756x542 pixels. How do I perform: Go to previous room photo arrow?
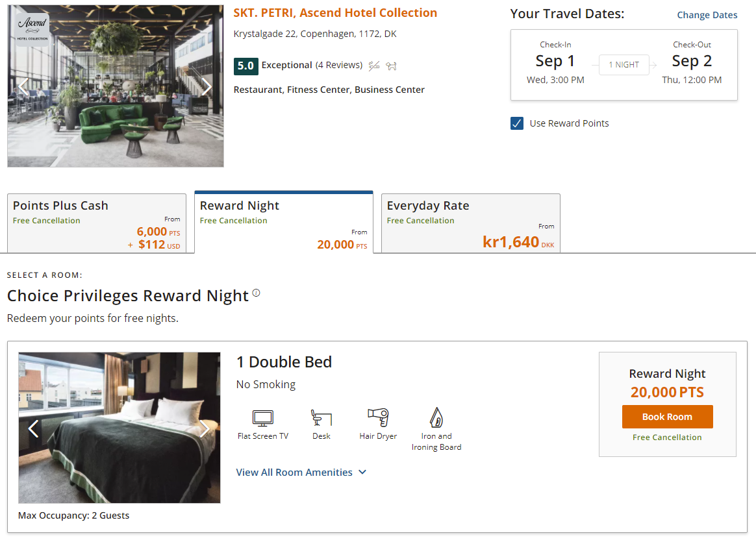(x=33, y=428)
